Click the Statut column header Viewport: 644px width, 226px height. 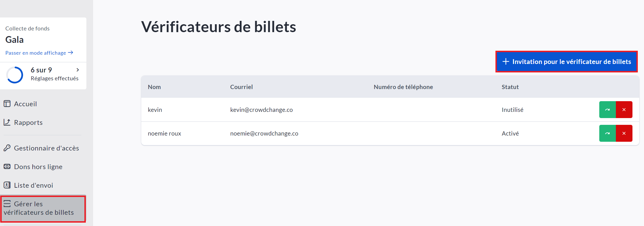(x=510, y=87)
